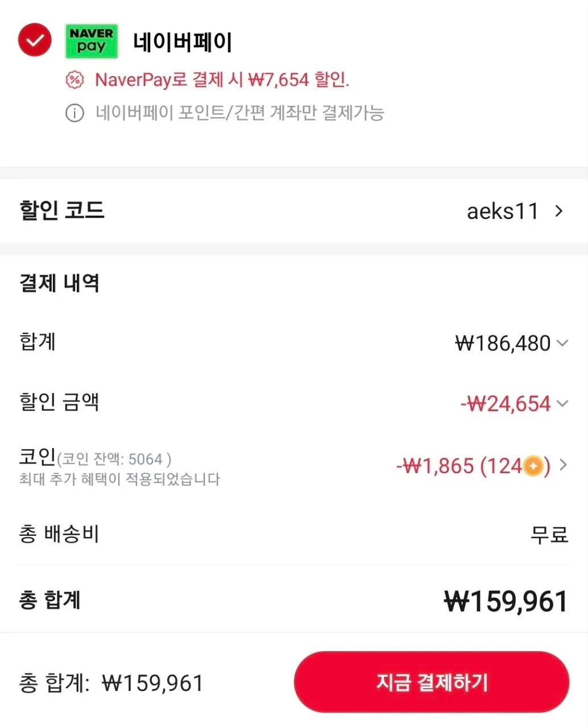The width and height of the screenshot is (588, 728).
Task: Open the 할인 코드 row label
Action: click(x=62, y=210)
